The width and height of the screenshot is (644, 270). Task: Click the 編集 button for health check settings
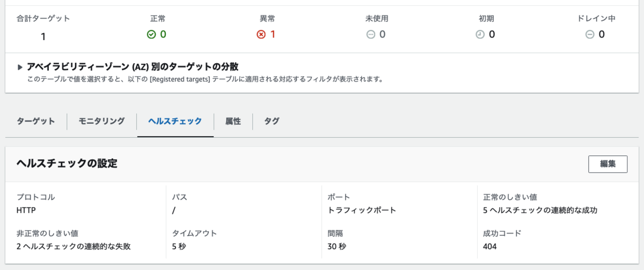coord(608,164)
